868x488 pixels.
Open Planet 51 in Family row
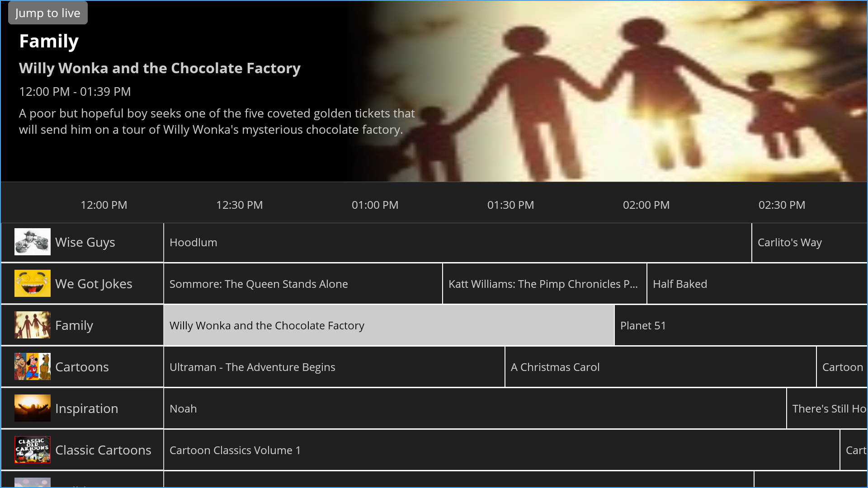coord(741,326)
